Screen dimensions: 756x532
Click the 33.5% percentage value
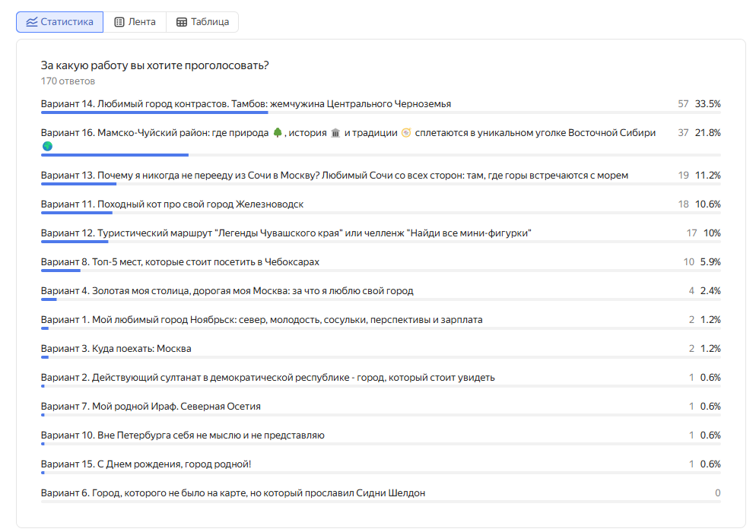pos(707,103)
